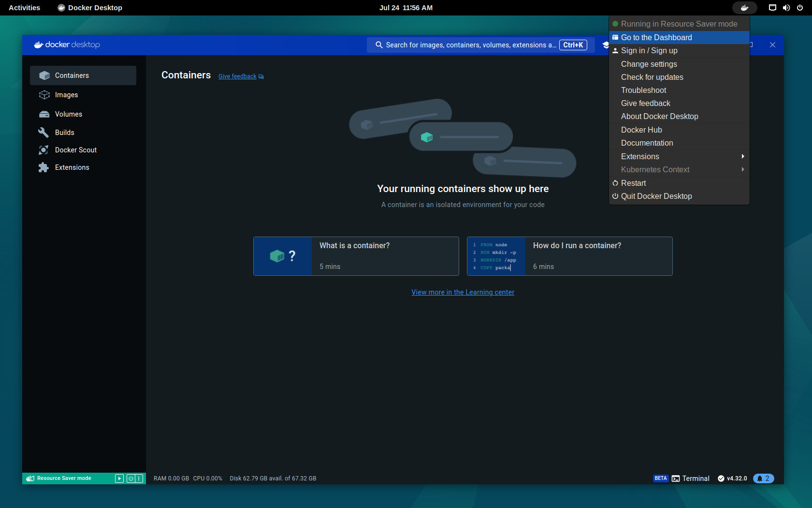Viewport: 812px width, 508px height.
Task: Click the resume play button in status bar
Action: click(119, 478)
